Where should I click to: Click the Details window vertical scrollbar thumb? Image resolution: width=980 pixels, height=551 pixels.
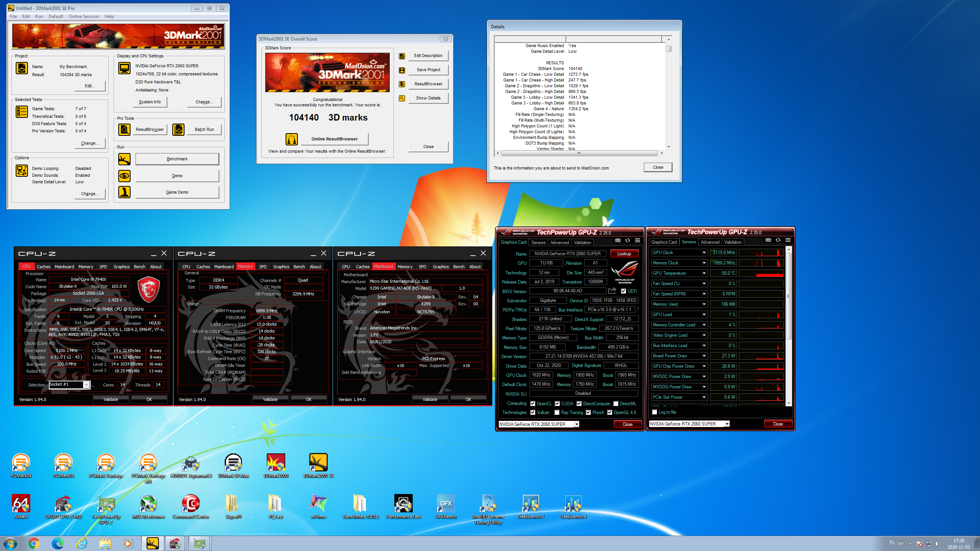[x=668, y=49]
